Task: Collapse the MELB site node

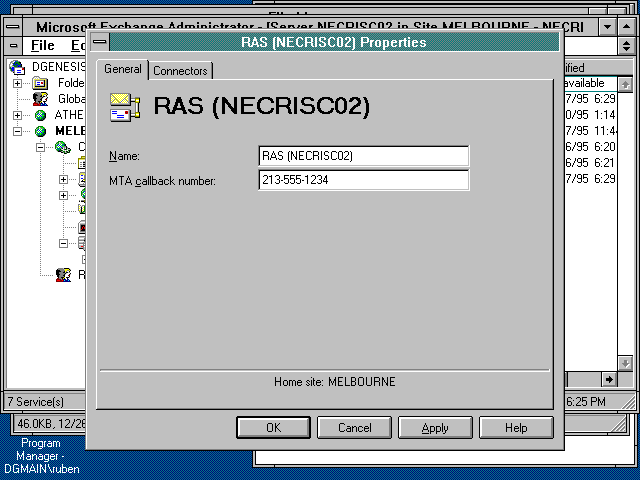Action: coord(17,131)
